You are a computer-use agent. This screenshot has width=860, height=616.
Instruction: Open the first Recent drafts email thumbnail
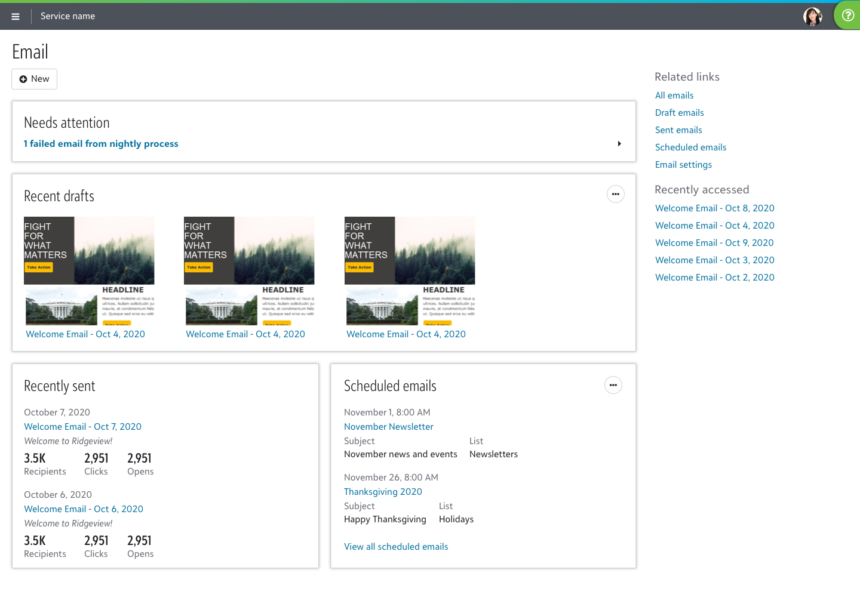(89, 270)
